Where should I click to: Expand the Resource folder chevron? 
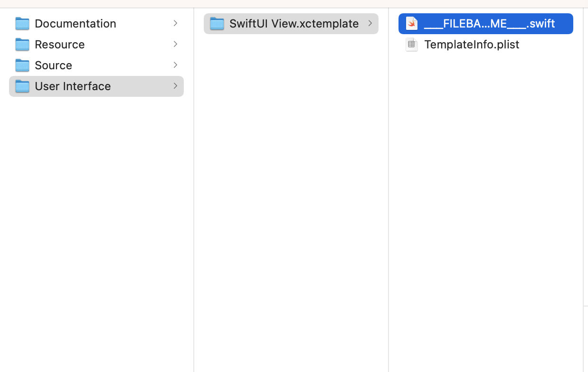pos(175,44)
